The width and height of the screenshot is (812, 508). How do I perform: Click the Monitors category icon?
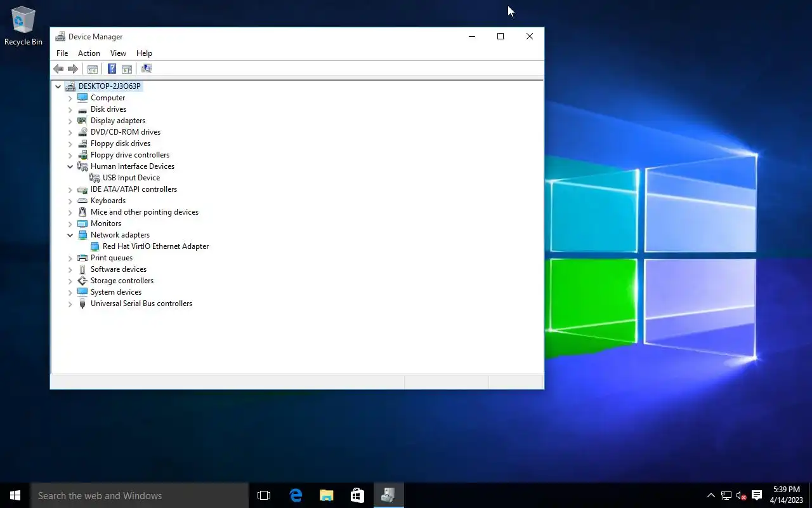(x=82, y=224)
